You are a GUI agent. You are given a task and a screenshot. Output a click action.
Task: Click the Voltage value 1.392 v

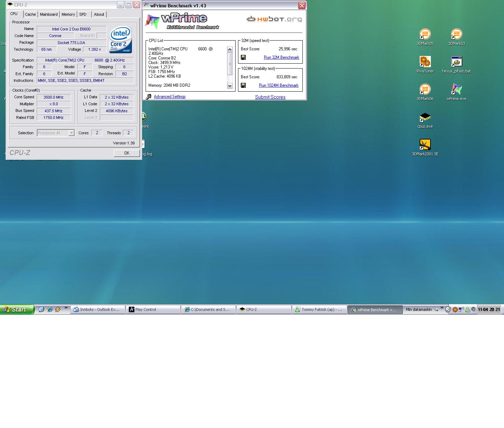click(x=94, y=49)
